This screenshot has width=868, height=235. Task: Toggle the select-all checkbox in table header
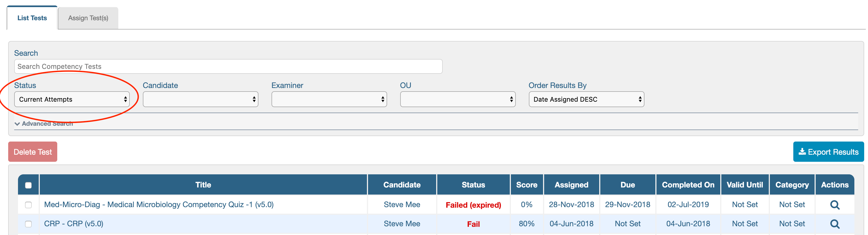pos(28,185)
